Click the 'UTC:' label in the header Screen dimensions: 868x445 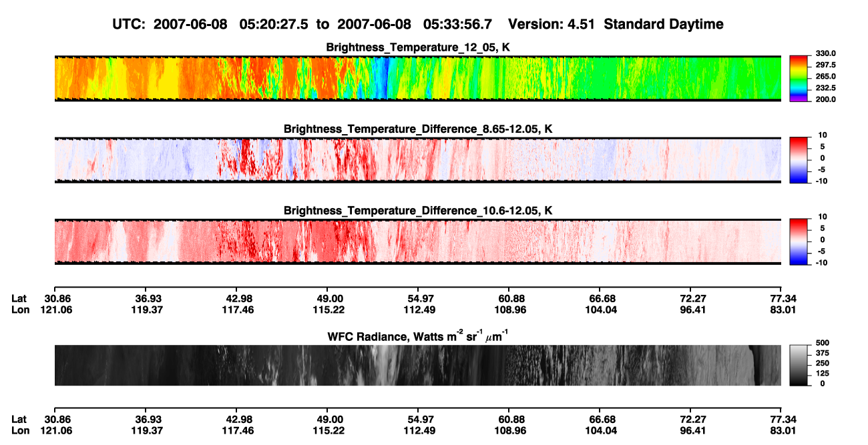(130, 25)
